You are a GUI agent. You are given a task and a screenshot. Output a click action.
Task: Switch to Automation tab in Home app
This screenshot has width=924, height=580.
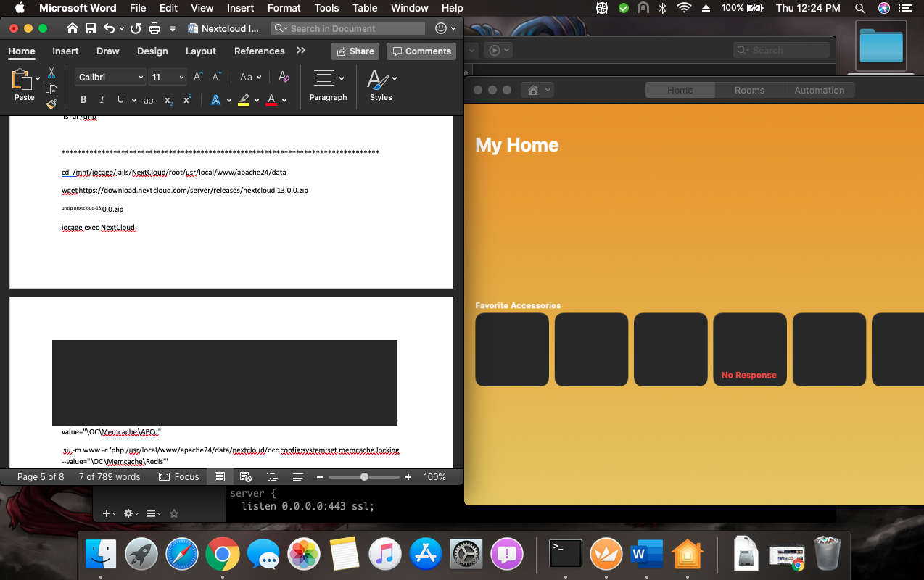tap(820, 90)
